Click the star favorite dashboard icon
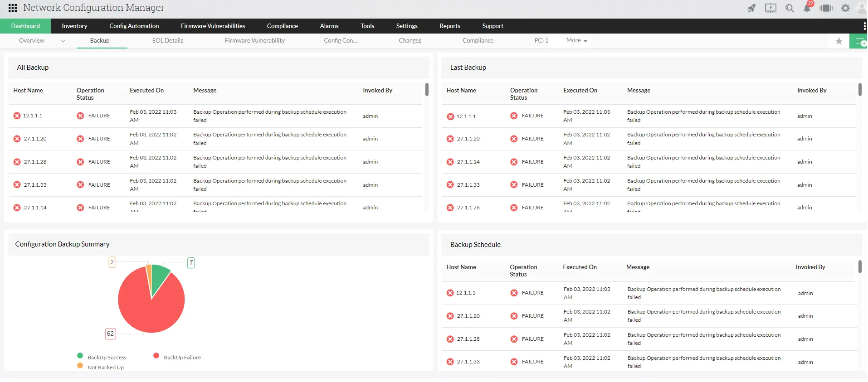The image size is (868, 382). (x=839, y=41)
